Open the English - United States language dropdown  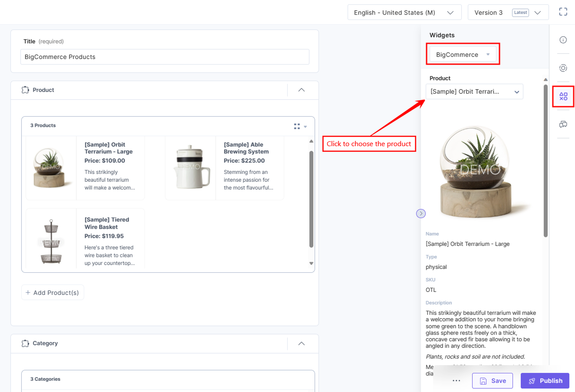click(x=404, y=12)
